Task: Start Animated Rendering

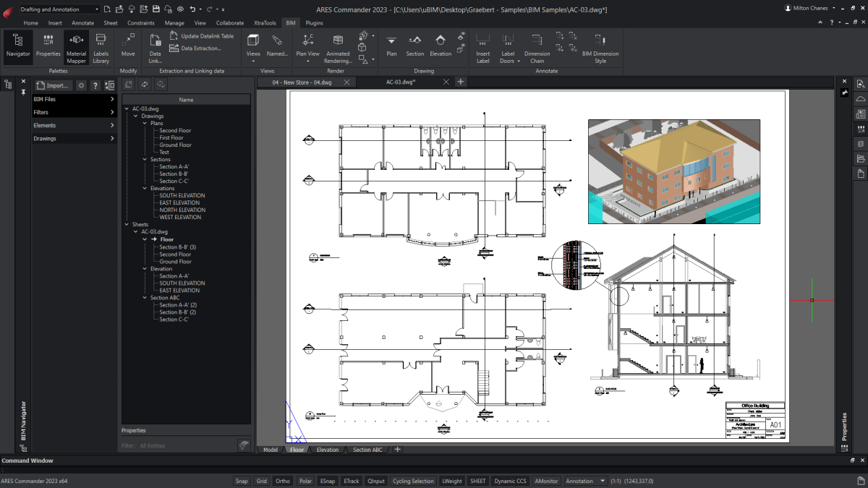Action: tap(338, 47)
